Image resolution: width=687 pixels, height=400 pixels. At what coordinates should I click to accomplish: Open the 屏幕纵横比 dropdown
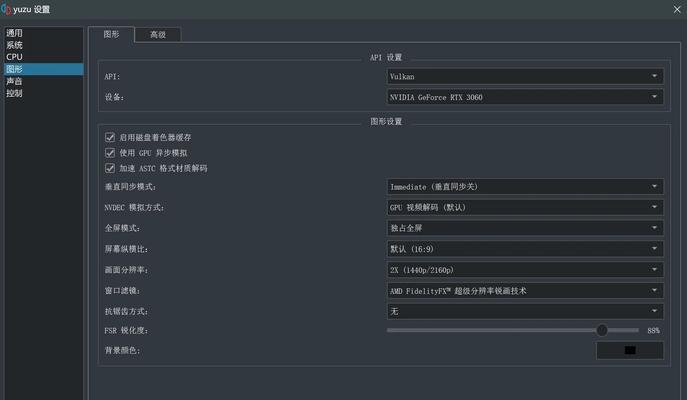click(x=525, y=249)
